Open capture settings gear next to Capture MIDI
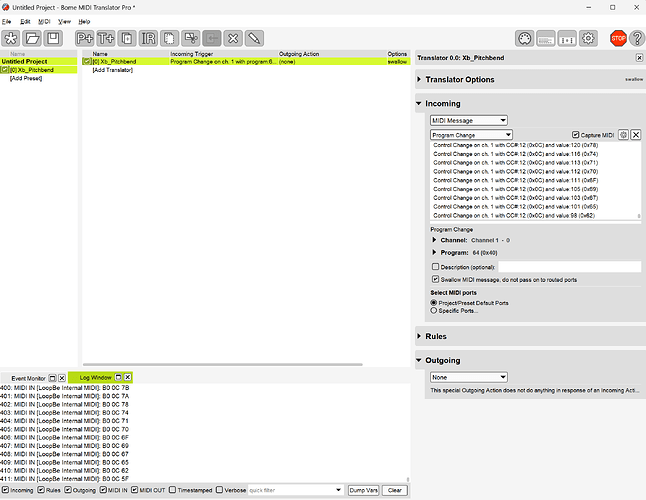 (623, 135)
